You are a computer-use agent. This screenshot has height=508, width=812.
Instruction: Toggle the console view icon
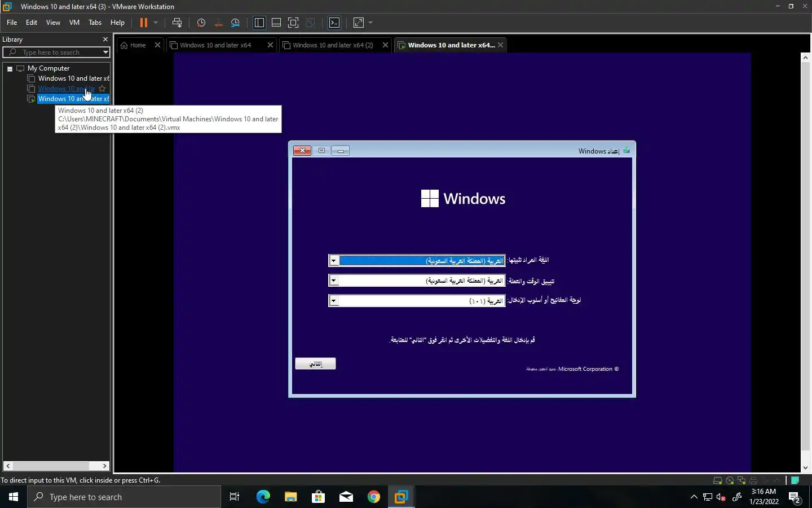(334, 23)
